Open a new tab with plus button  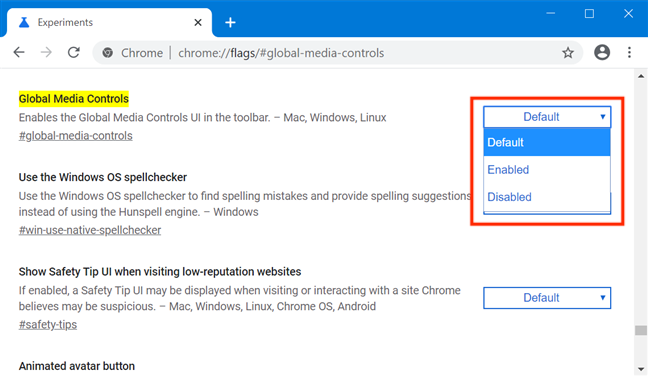(230, 22)
